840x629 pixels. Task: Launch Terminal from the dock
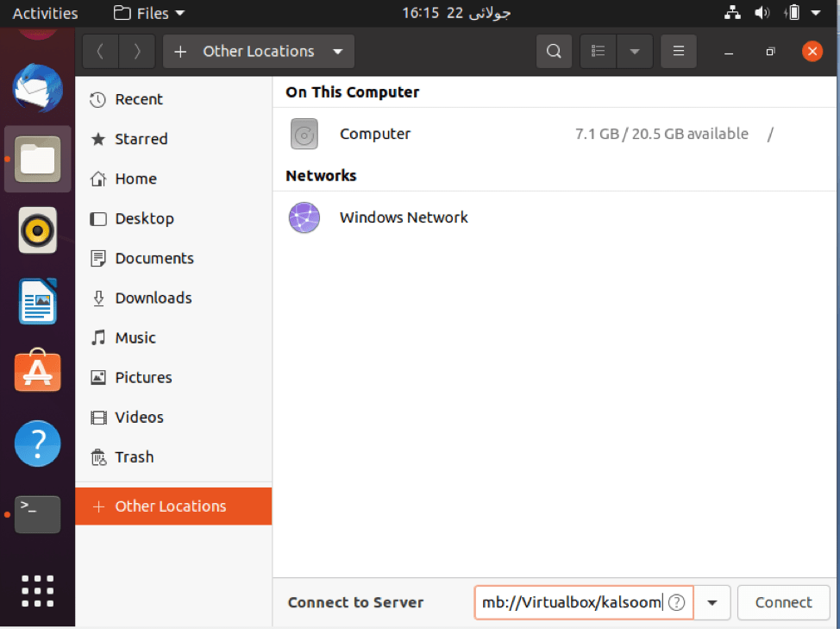tap(37, 513)
